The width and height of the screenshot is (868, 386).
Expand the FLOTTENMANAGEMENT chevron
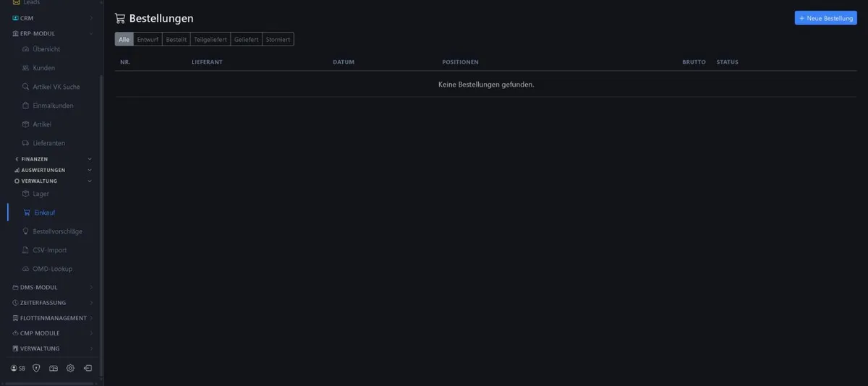click(x=91, y=318)
